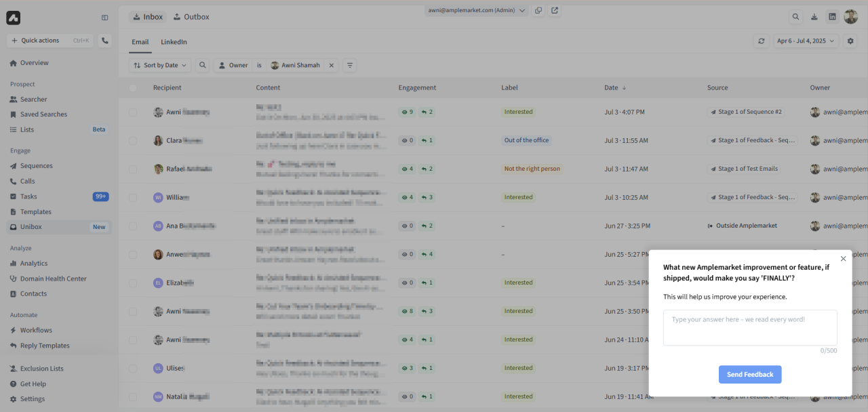Toggle the select-all checkbox in the list header

pyautogui.click(x=133, y=87)
